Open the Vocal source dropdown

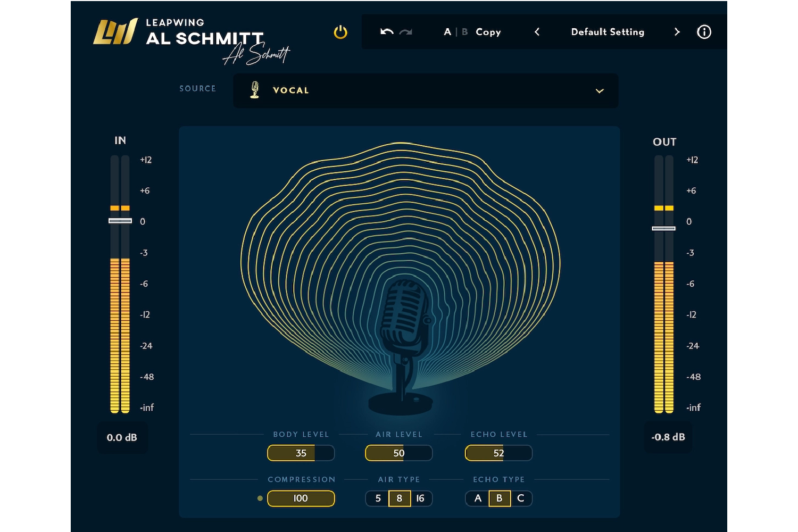click(x=426, y=90)
